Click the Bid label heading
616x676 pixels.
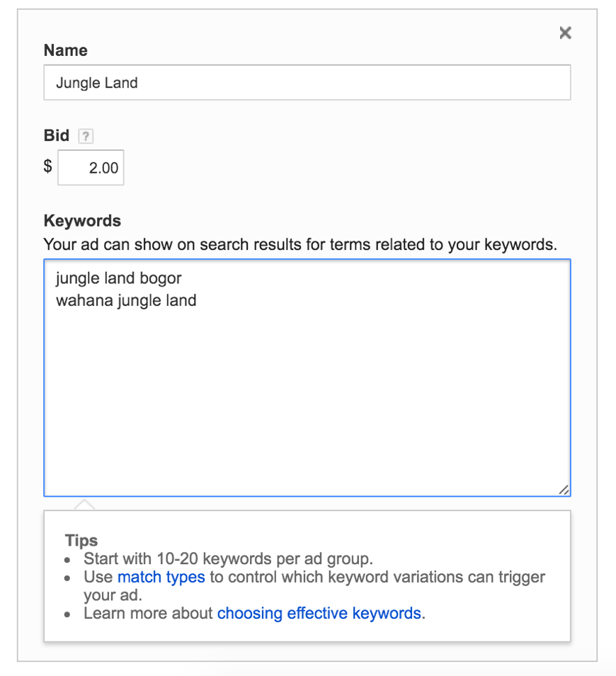tap(57, 135)
